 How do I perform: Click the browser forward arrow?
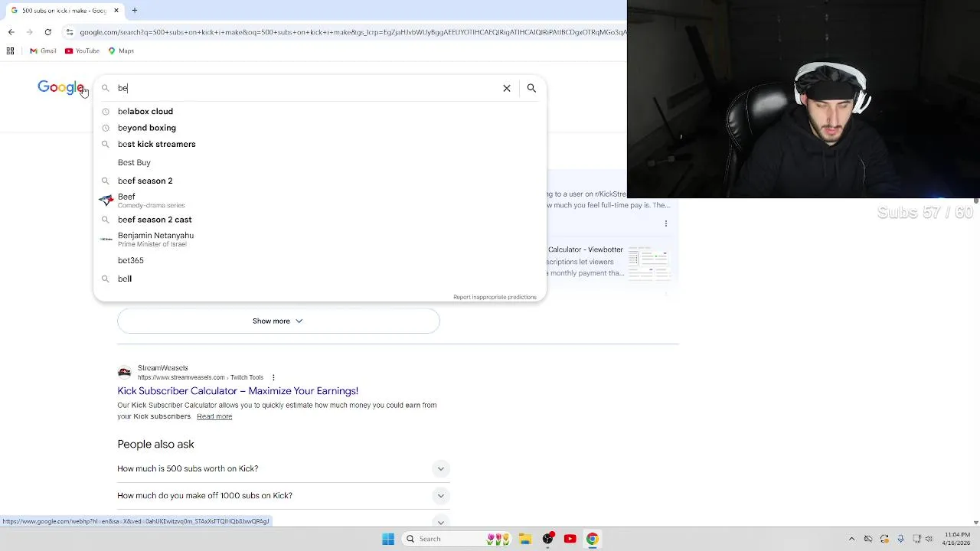[x=29, y=32]
